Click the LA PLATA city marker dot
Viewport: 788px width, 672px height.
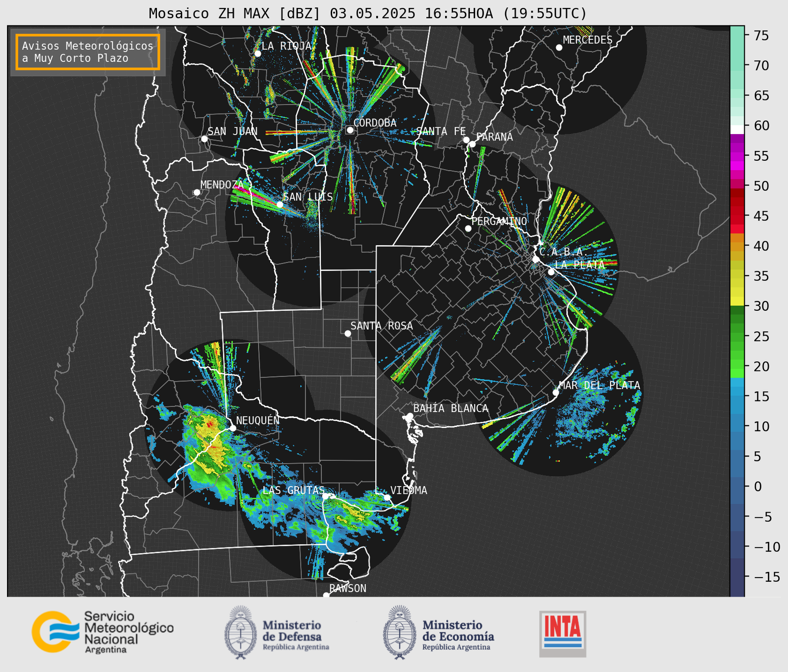tap(551, 272)
